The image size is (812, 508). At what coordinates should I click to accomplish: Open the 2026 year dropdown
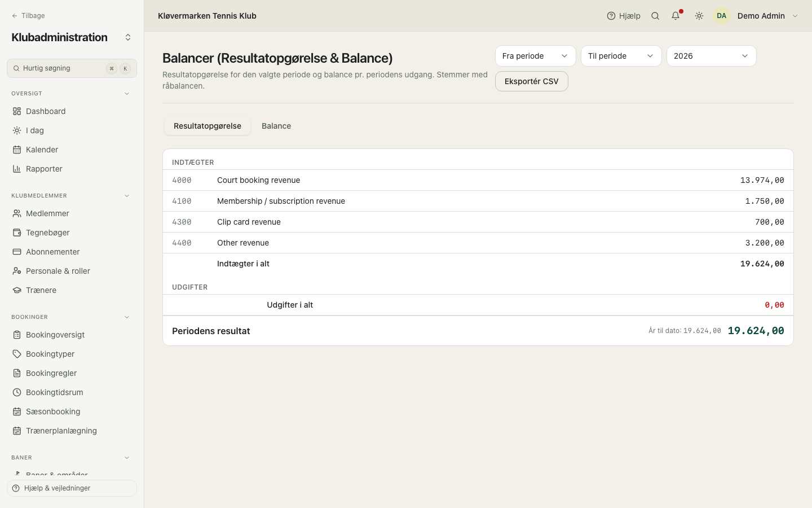(711, 56)
